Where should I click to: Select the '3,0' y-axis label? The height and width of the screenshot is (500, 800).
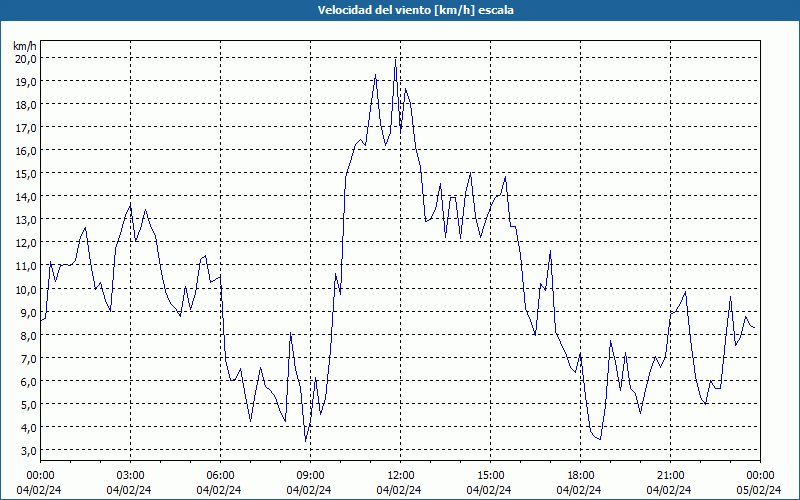click(x=28, y=451)
